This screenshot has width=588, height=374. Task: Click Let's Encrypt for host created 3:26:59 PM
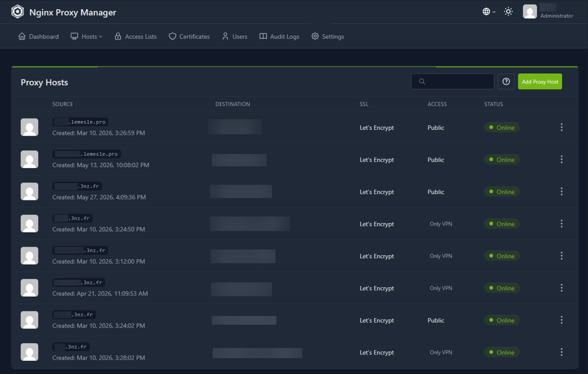[377, 128]
